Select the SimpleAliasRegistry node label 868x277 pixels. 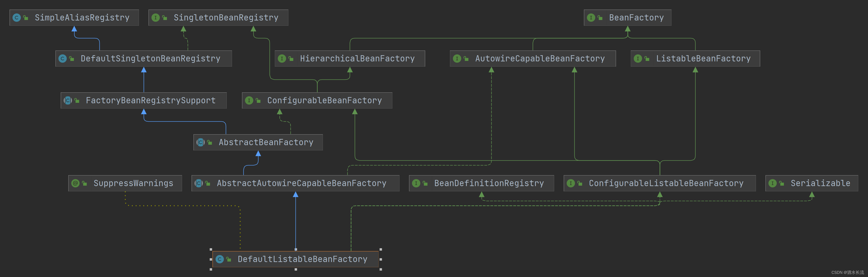82,18
